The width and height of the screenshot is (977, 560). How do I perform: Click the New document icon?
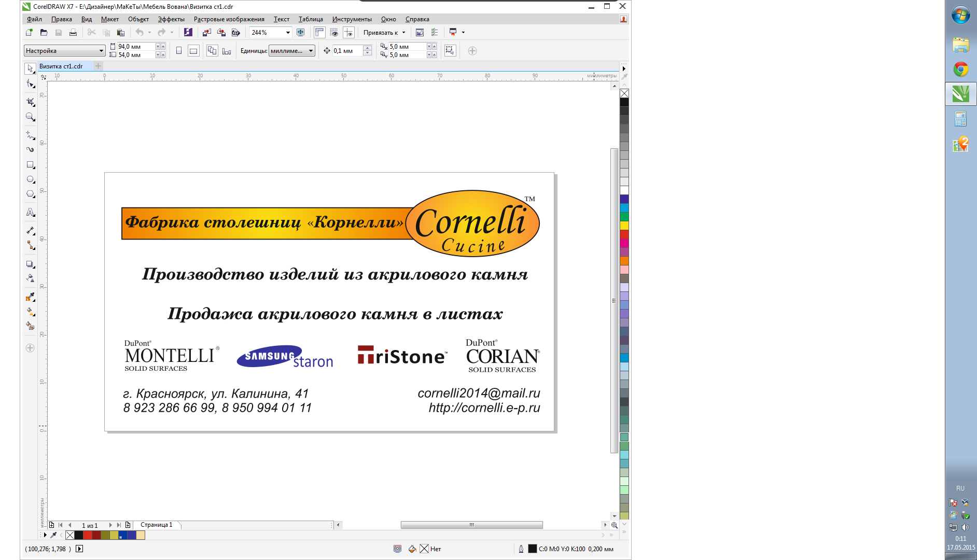[30, 32]
